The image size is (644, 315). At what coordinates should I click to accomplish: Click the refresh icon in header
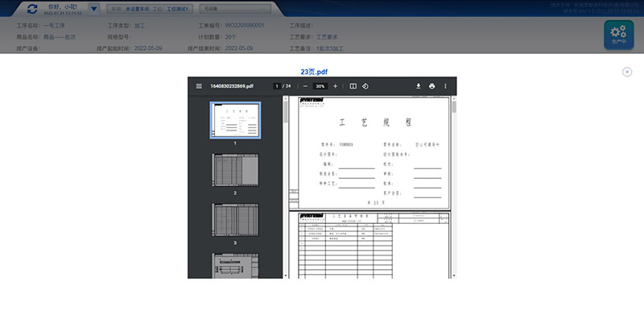pyautogui.click(x=32, y=9)
